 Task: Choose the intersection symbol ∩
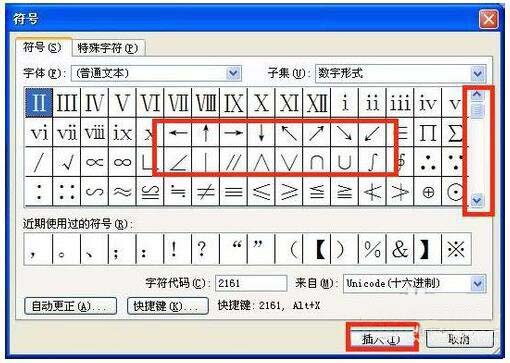coord(317,162)
